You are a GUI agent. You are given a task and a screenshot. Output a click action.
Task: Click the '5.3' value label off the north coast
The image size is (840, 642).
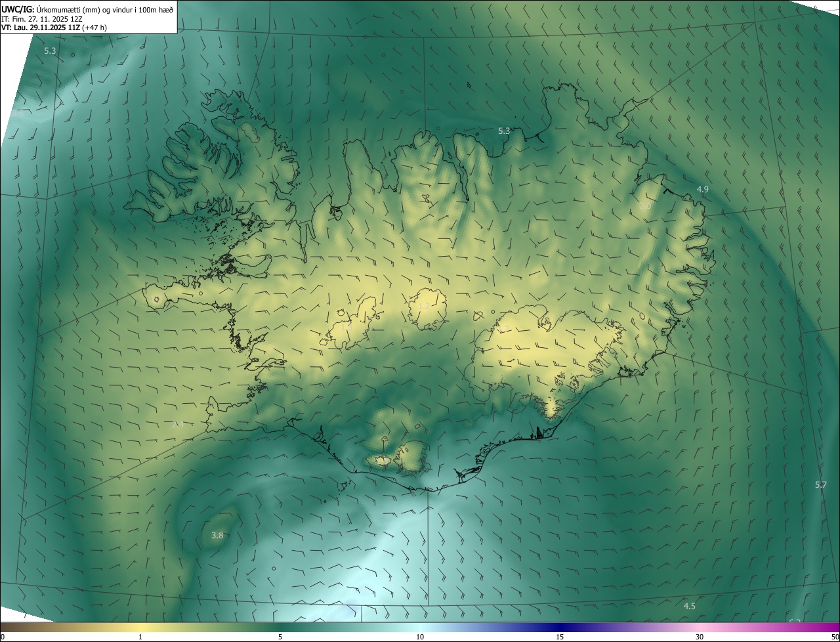(504, 131)
